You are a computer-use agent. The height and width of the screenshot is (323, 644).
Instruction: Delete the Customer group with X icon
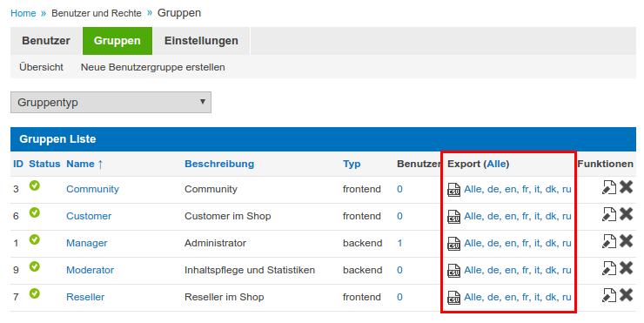point(626,213)
